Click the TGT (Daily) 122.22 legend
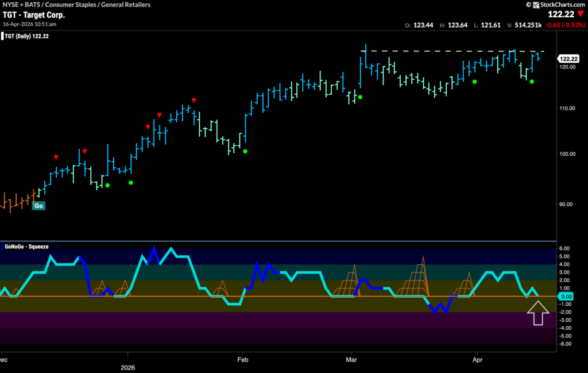588x373 pixels. tap(26, 36)
